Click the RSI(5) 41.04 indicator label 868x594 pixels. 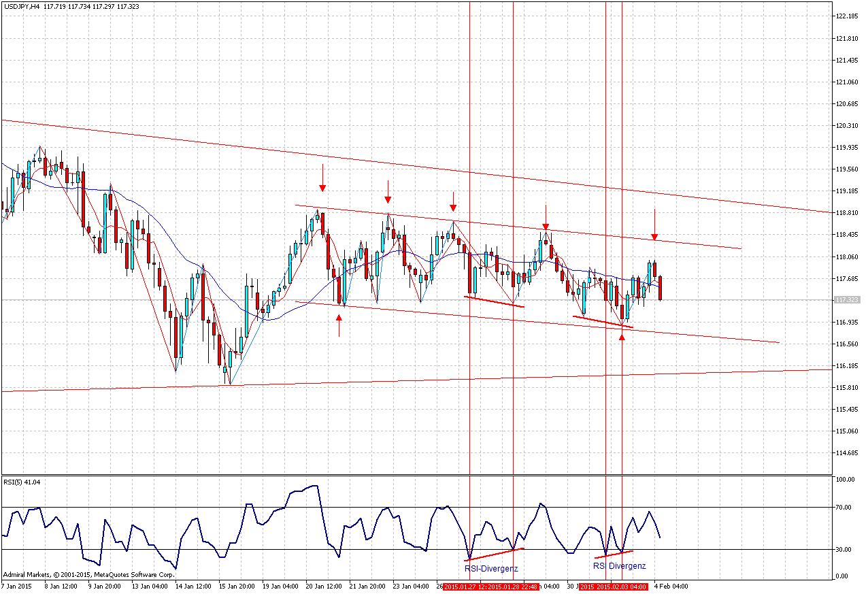(x=22, y=482)
